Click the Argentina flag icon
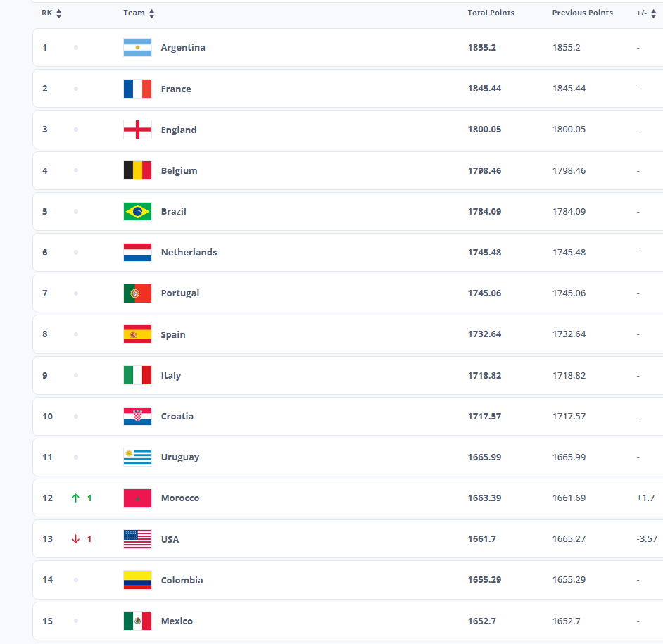This screenshot has width=663, height=644. [x=137, y=48]
